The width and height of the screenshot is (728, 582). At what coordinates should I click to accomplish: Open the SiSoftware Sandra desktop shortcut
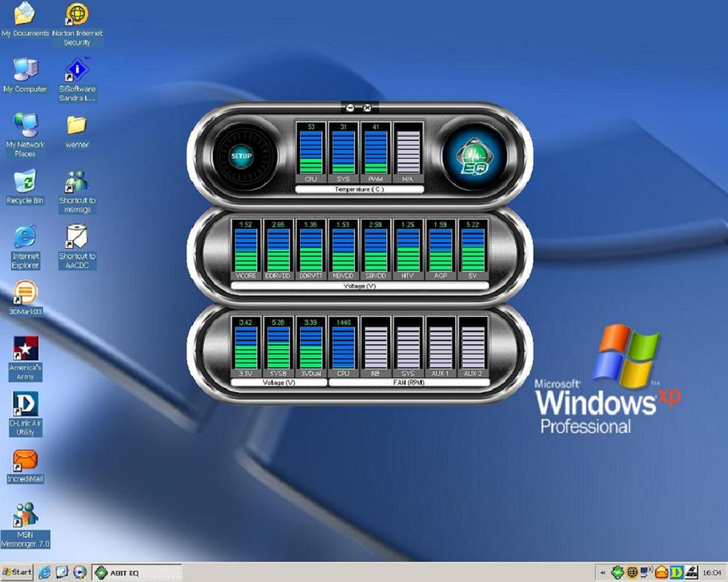tap(77, 80)
